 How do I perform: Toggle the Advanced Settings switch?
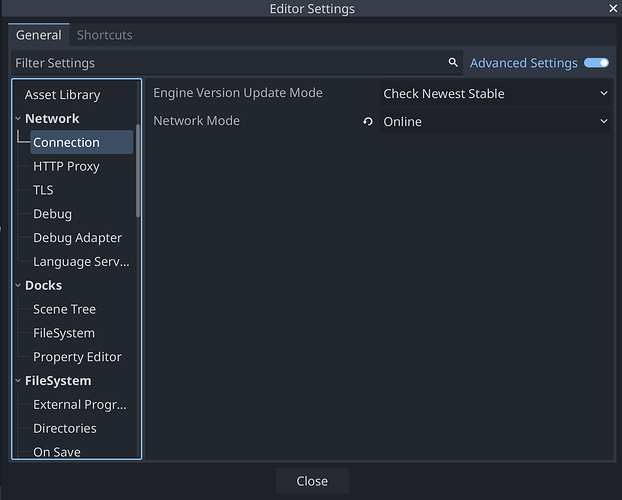(596, 63)
